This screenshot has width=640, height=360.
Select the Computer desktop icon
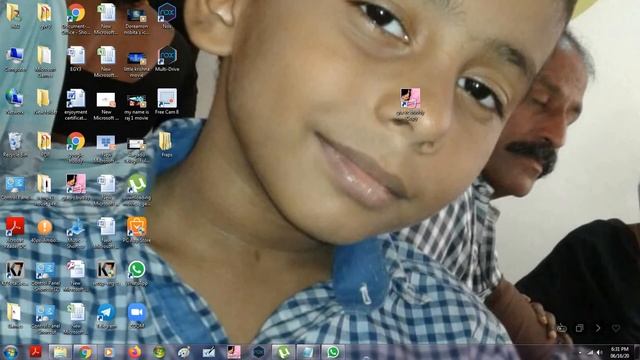(x=15, y=59)
